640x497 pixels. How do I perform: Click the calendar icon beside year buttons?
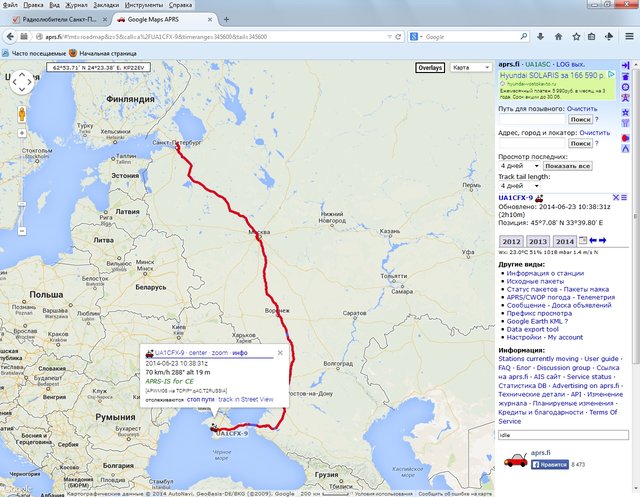tap(582, 241)
